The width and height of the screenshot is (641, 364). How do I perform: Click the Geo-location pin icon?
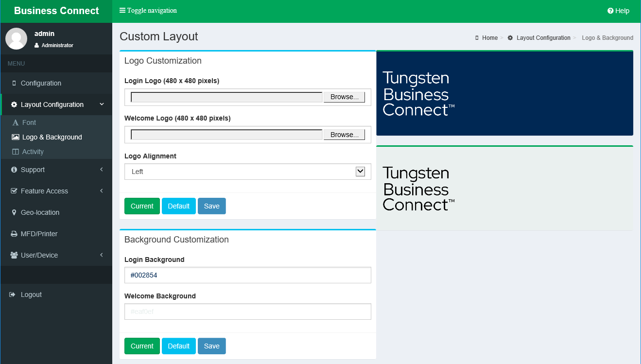14,212
